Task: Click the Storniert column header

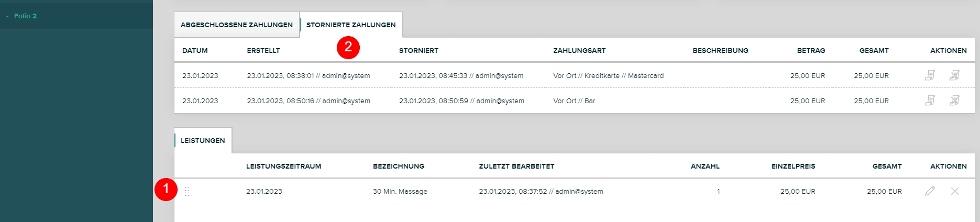Action: point(419,50)
